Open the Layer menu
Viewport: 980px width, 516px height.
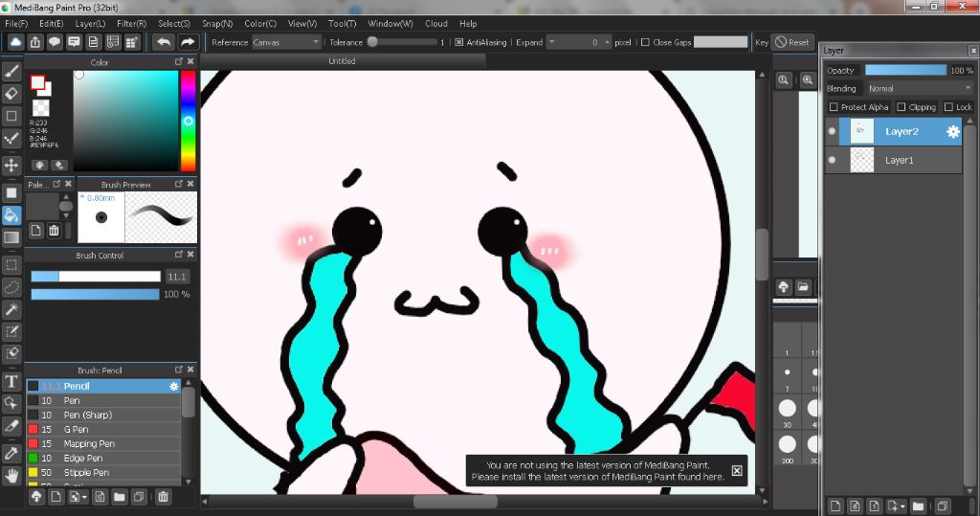pos(90,23)
